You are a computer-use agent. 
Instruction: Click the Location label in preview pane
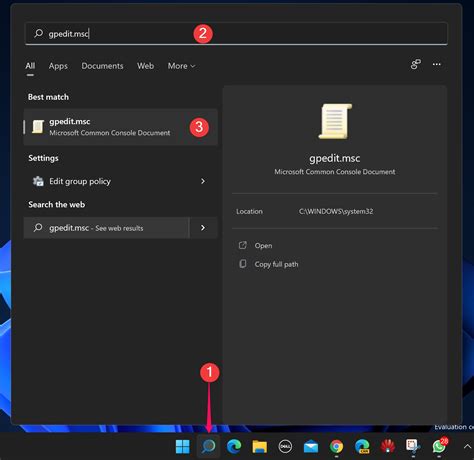coord(249,211)
